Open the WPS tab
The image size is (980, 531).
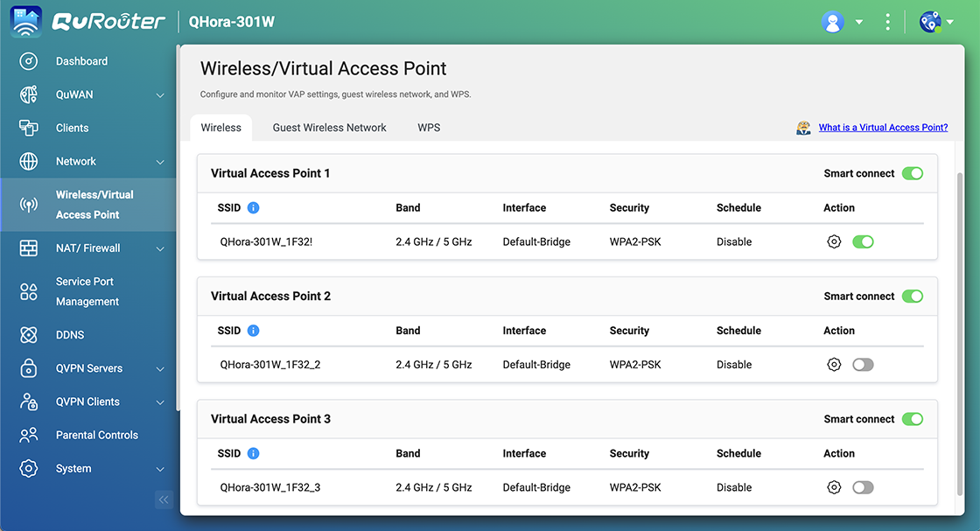(429, 128)
